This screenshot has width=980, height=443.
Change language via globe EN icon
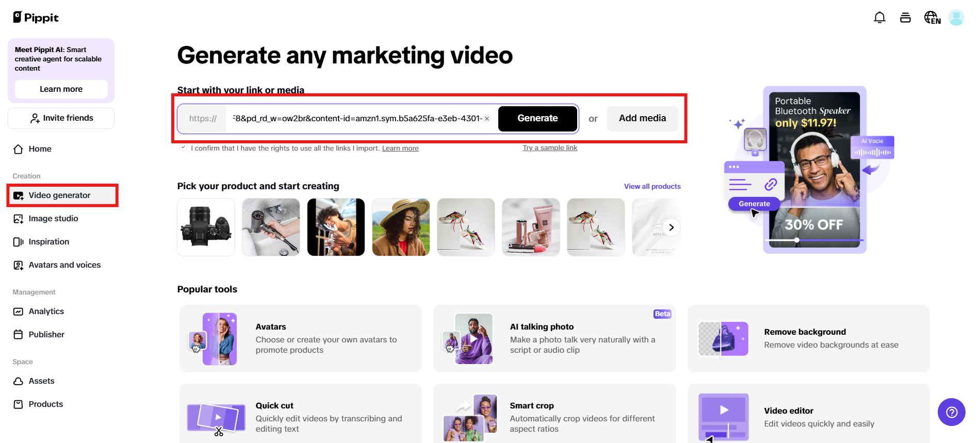[932, 18]
